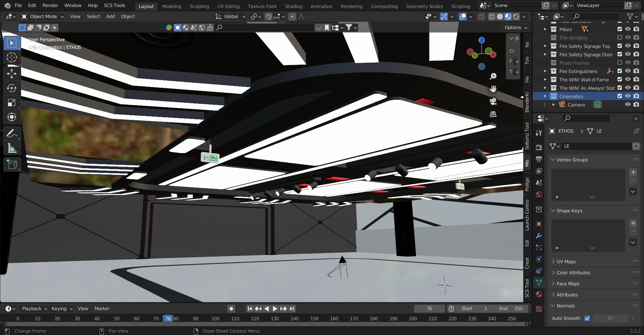Click the pan view hand icon
This screenshot has height=335, width=644.
coord(493,89)
